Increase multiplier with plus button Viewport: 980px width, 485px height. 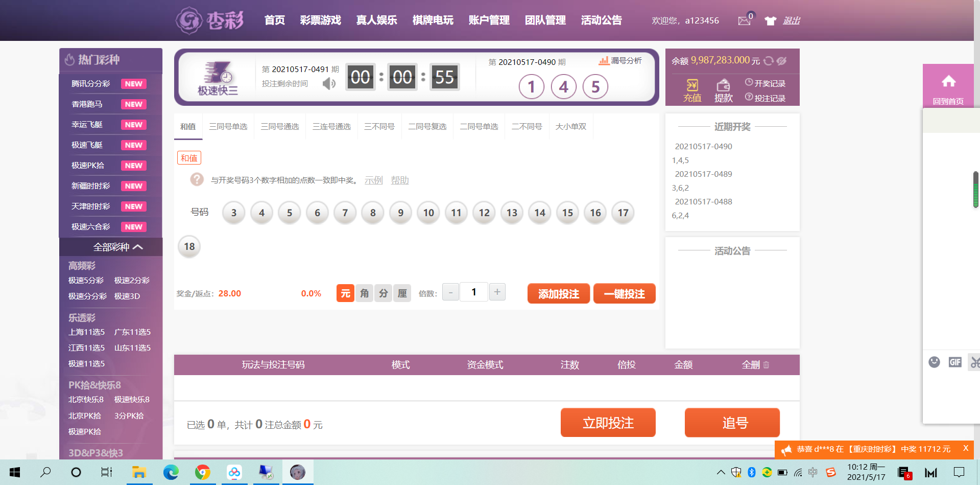[497, 292]
